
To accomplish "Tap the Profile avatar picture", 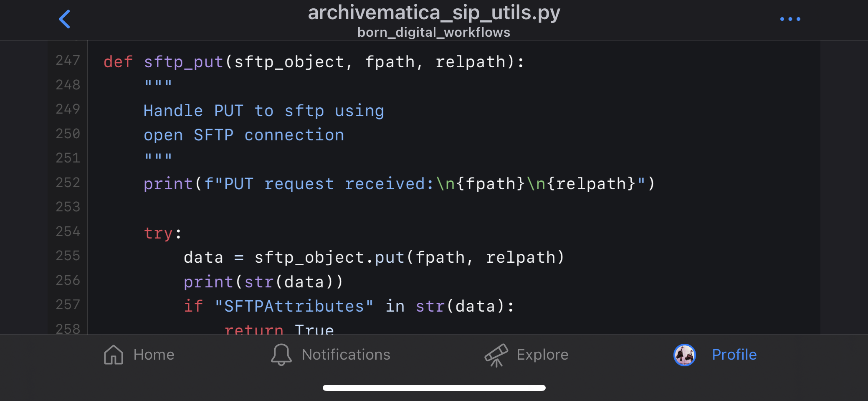I will [685, 355].
